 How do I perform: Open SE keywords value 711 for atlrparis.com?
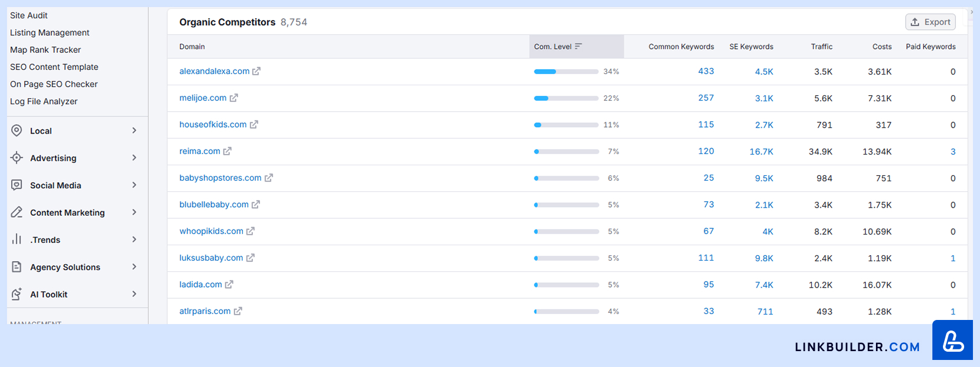pyautogui.click(x=765, y=311)
